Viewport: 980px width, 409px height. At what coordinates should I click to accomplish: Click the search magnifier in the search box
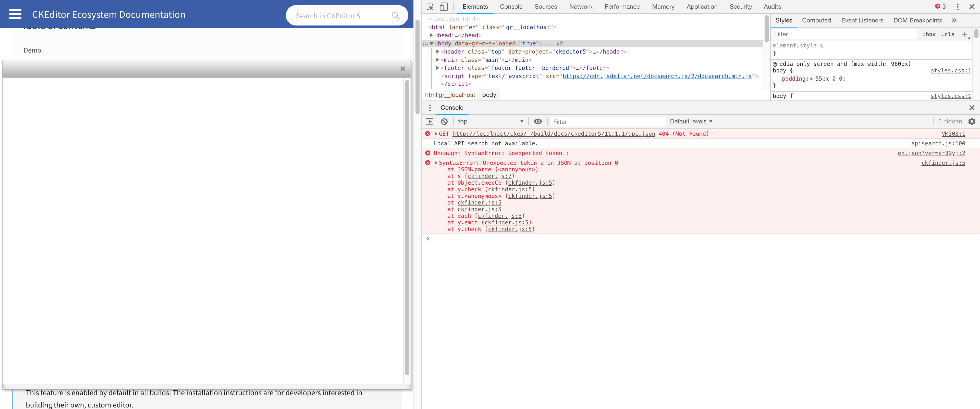coord(395,15)
